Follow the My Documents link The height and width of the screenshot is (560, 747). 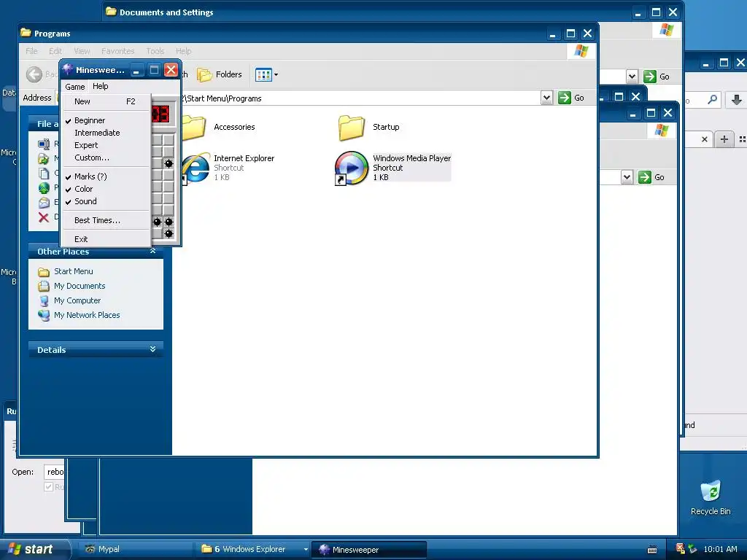(80, 286)
